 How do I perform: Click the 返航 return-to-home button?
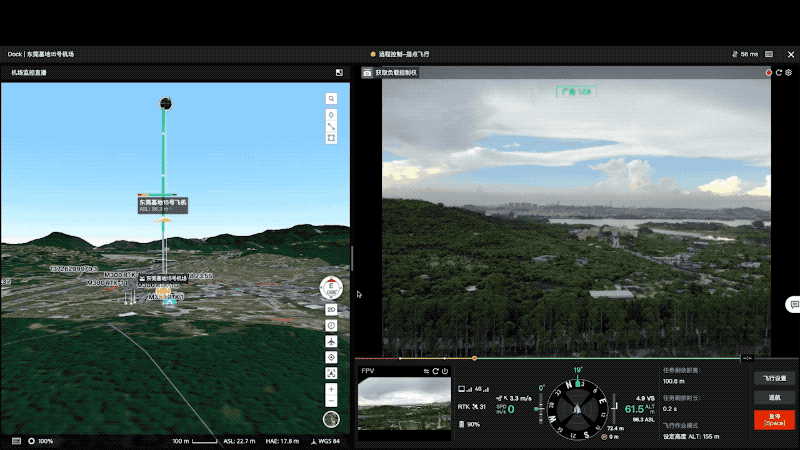point(774,398)
